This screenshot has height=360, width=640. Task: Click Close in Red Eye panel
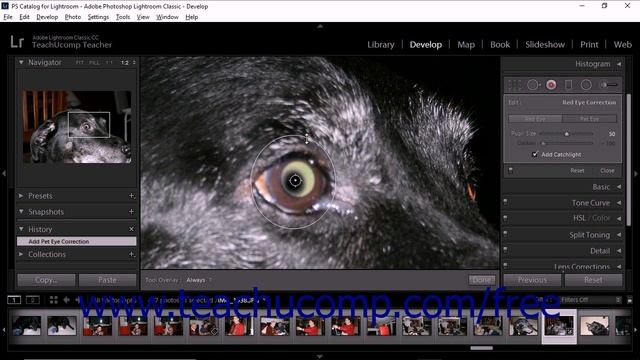click(607, 171)
